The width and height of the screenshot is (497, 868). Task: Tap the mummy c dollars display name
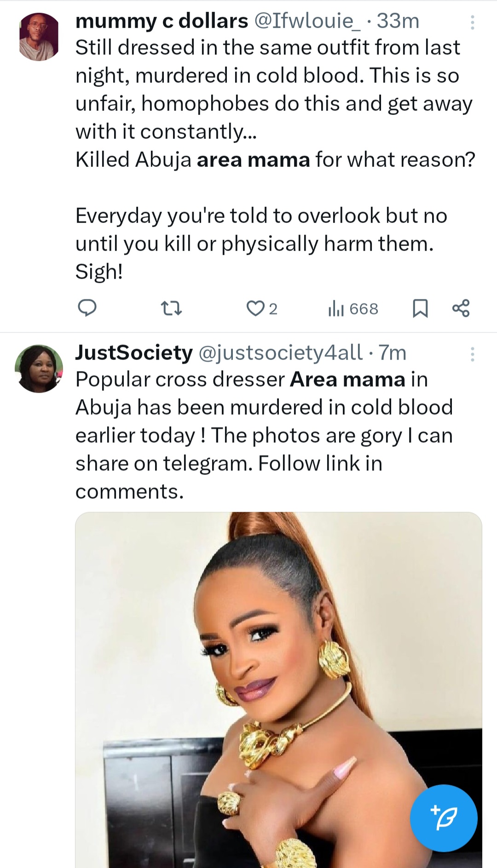(x=162, y=21)
